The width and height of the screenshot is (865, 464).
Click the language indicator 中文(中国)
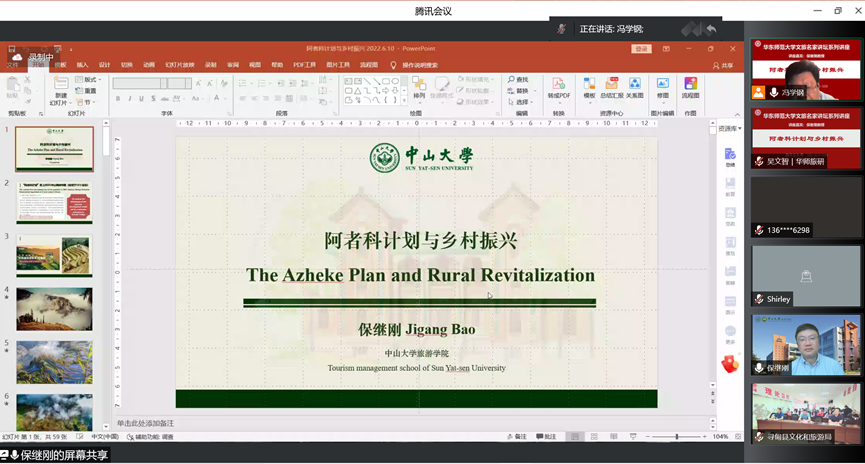pyautogui.click(x=105, y=436)
